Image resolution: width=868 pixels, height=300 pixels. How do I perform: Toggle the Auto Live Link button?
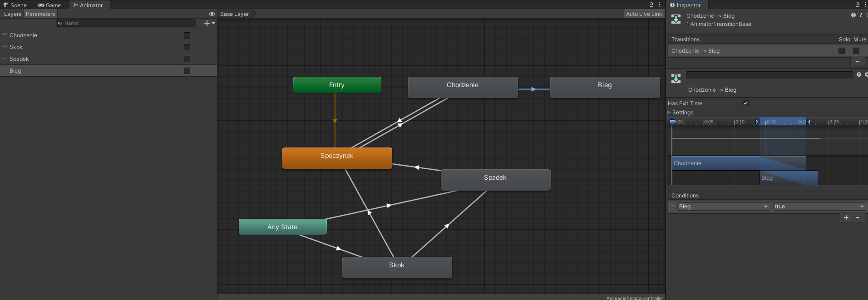tap(644, 14)
